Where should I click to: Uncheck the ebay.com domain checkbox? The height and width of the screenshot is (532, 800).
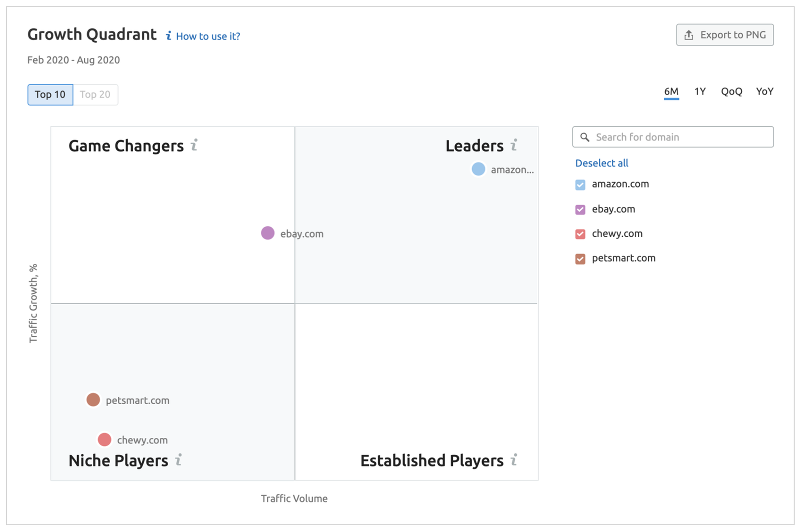(579, 209)
